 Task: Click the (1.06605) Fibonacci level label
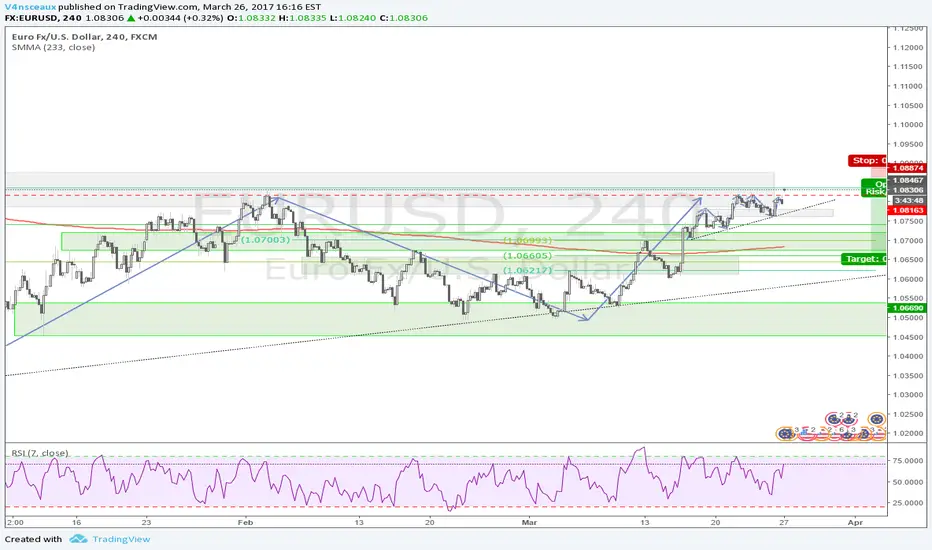528,256
